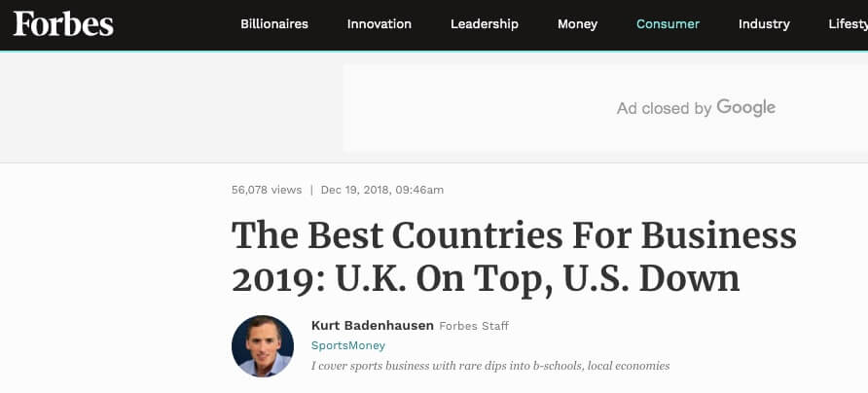Select the Leadership section in the top nav

pos(485,24)
